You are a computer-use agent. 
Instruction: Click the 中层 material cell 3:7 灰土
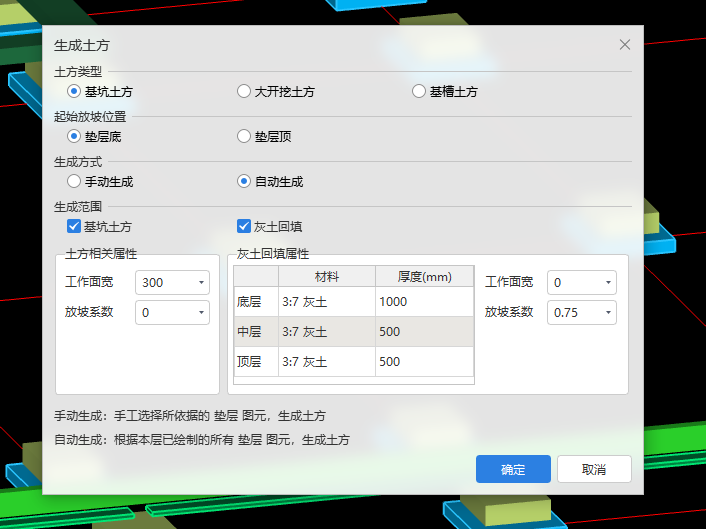[x=327, y=332]
